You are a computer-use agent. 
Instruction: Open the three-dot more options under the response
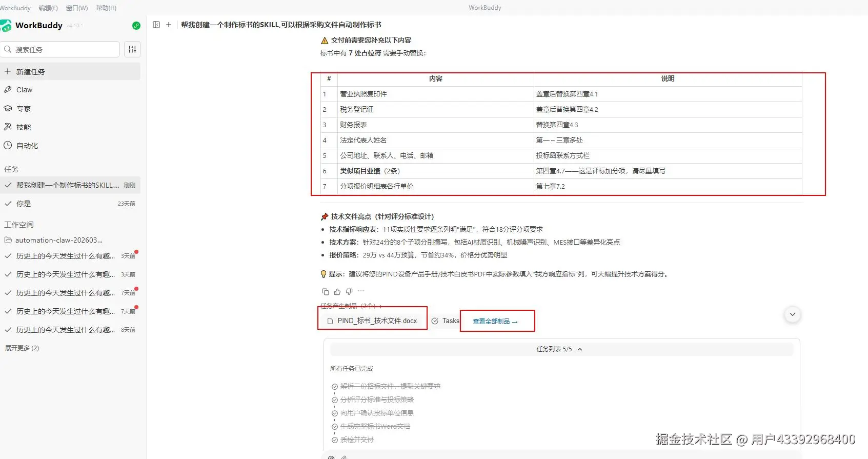361,291
